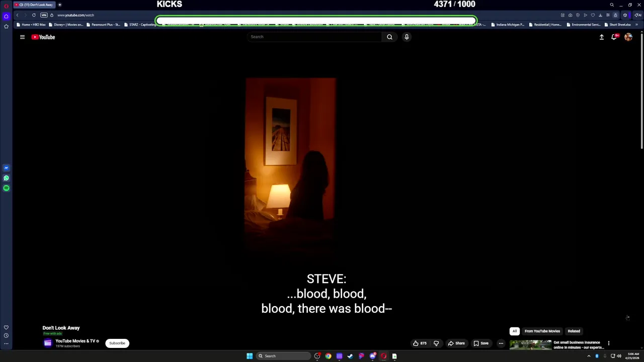Open the Short Sheet.xlsx bookmark
This screenshot has width=644, height=362.
click(617, 25)
